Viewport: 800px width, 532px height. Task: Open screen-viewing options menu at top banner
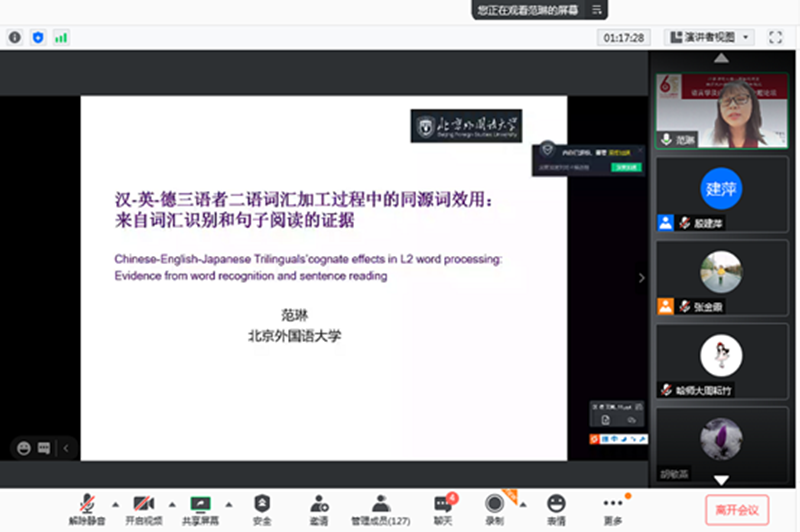596,9
